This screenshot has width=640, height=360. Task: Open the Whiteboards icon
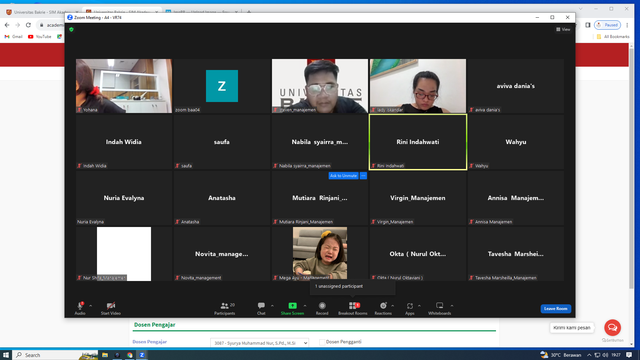(440, 306)
